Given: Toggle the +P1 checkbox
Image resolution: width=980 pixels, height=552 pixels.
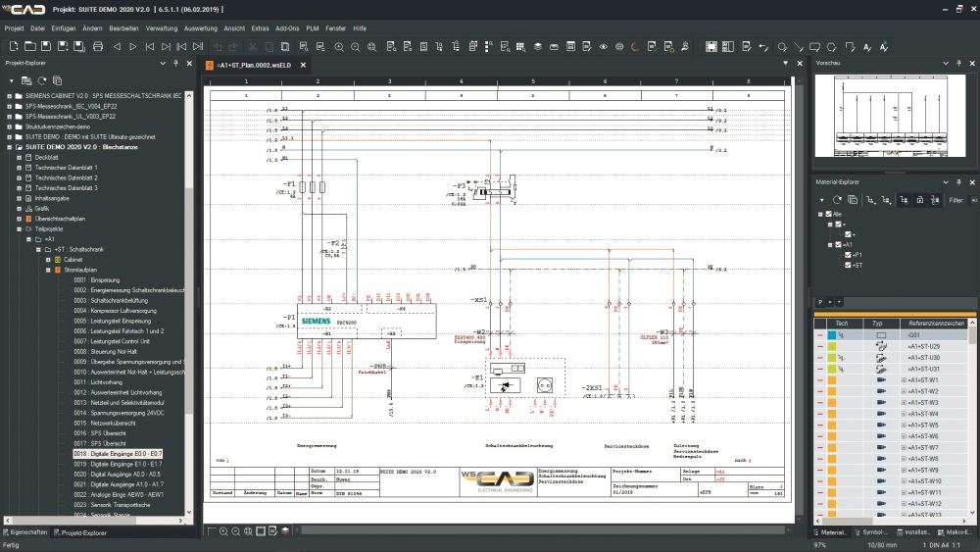Looking at the screenshot, I should tap(848, 255).
